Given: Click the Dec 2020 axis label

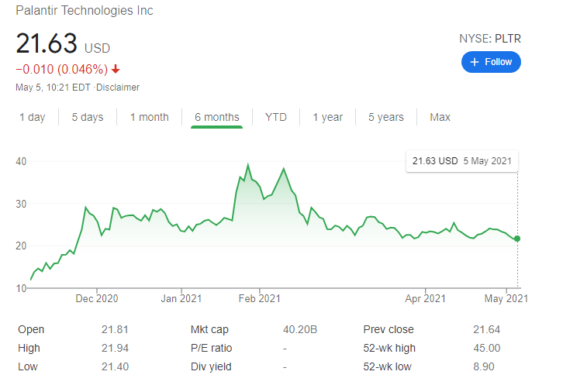Looking at the screenshot, I should pyautogui.click(x=97, y=299).
